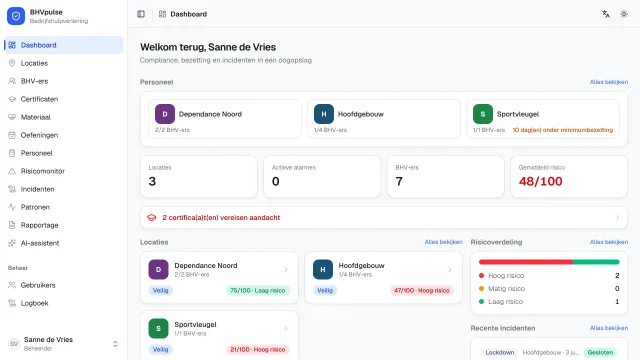Click the Dashboard grid icon in sidebar
640x360 pixels.
(x=12, y=45)
